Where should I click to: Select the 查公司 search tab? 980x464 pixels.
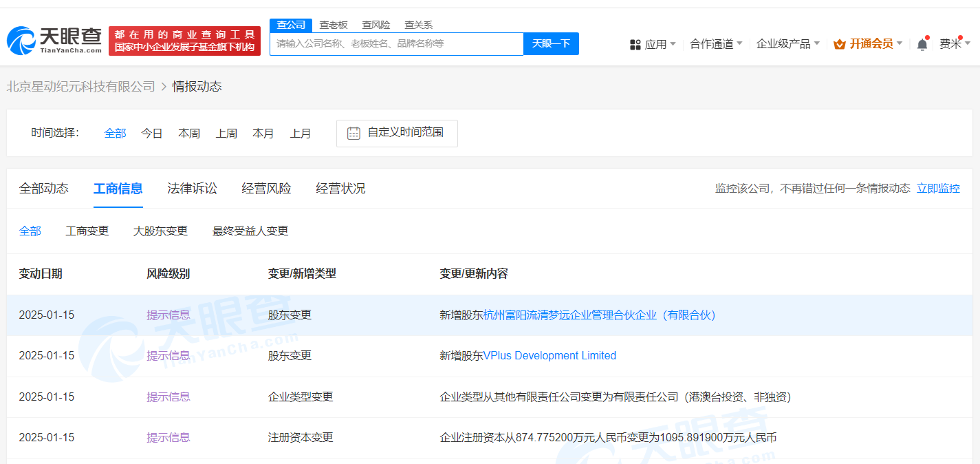point(291,25)
